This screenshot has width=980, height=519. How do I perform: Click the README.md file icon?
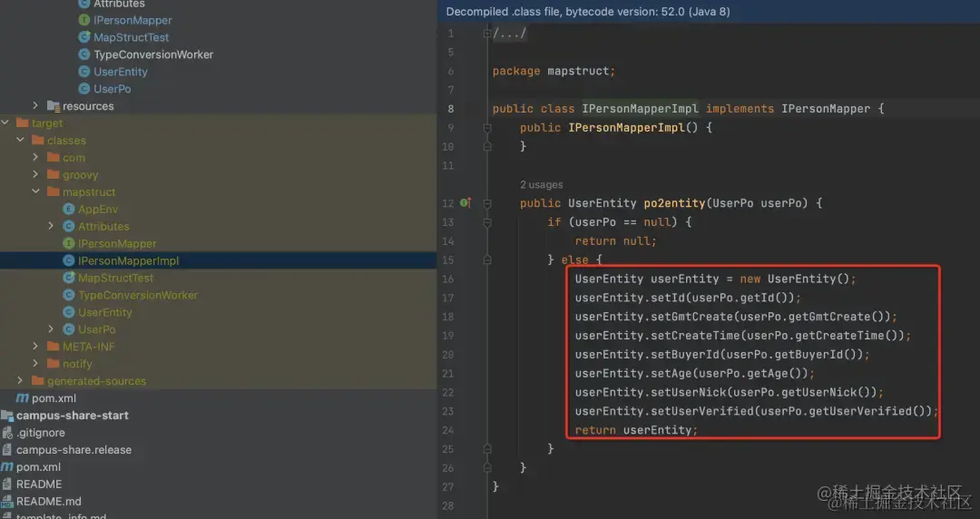point(7,501)
